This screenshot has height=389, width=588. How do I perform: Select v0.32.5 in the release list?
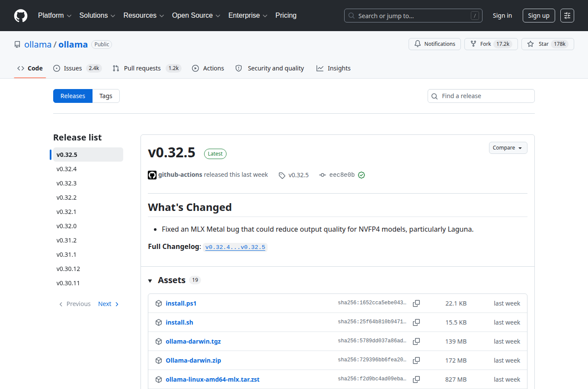coord(88,155)
